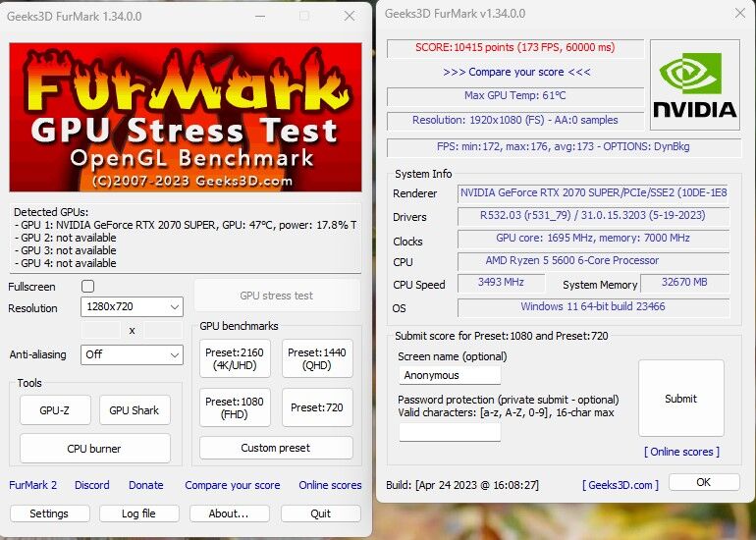Screen dimensions: 756x540
Task: Click the password protection input field
Action: point(450,432)
